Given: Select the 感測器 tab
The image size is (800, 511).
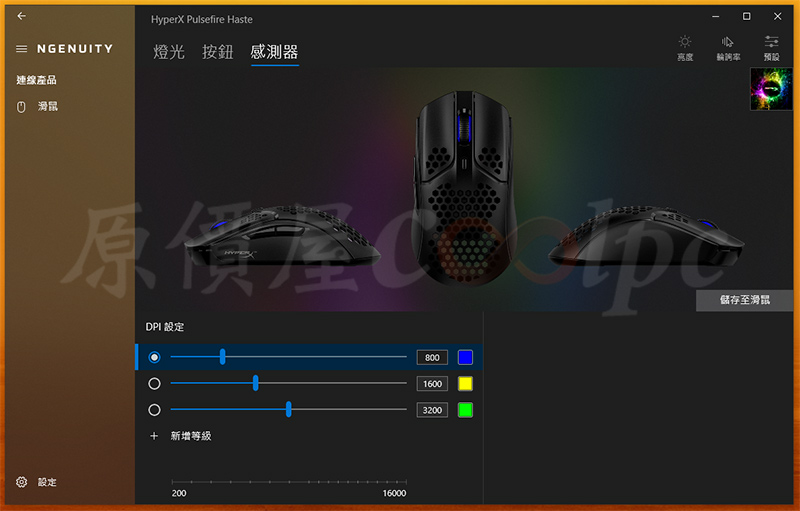Looking at the screenshot, I should point(274,52).
